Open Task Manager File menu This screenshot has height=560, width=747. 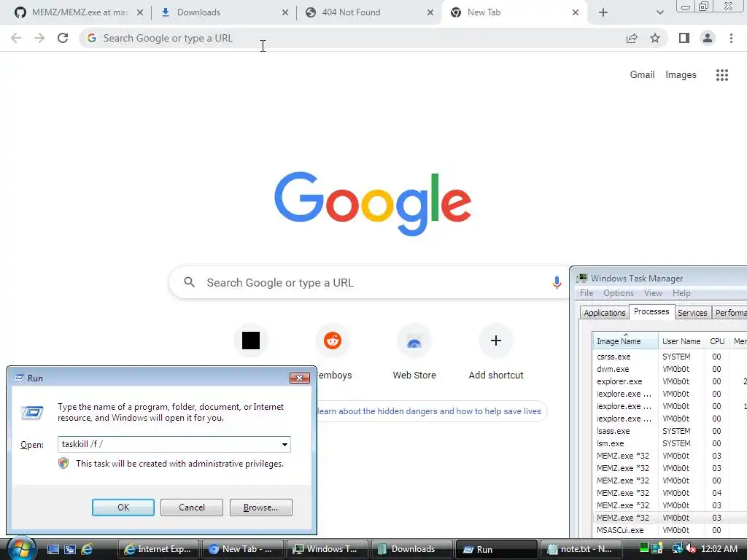point(587,293)
